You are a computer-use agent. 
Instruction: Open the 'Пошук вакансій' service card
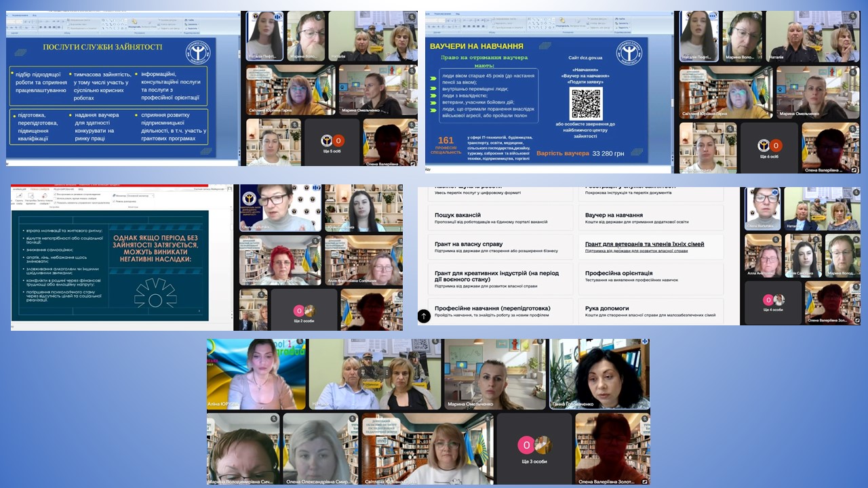point(500,218)
